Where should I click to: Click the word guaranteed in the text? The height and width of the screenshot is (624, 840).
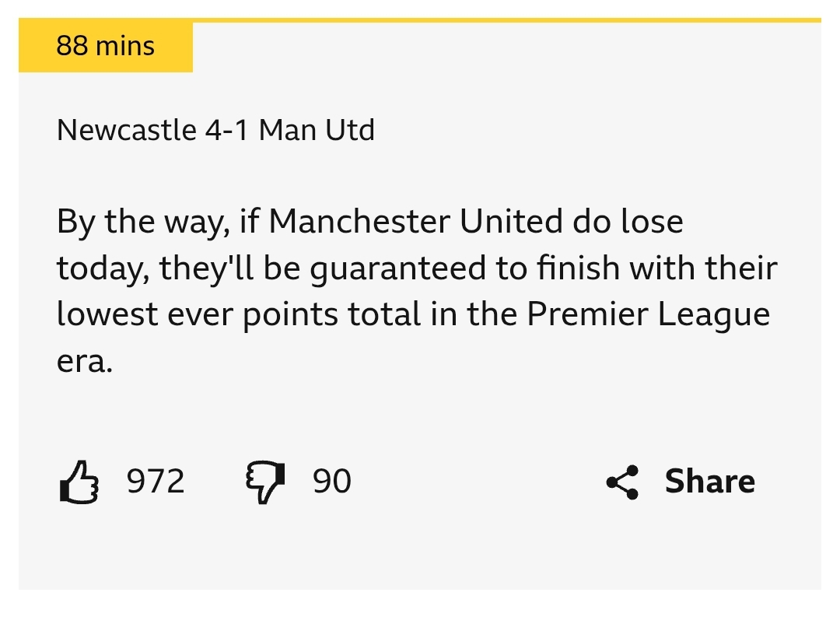[397, 268]
